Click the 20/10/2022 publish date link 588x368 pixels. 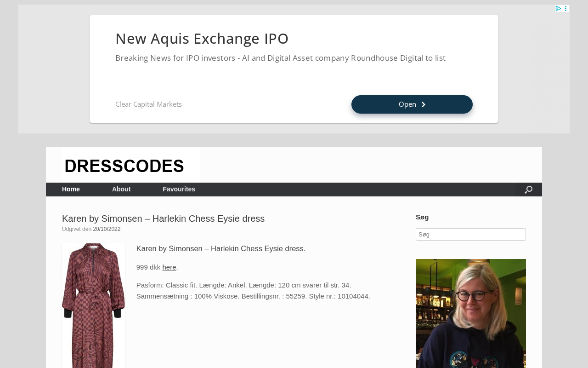tap(107, 229)
